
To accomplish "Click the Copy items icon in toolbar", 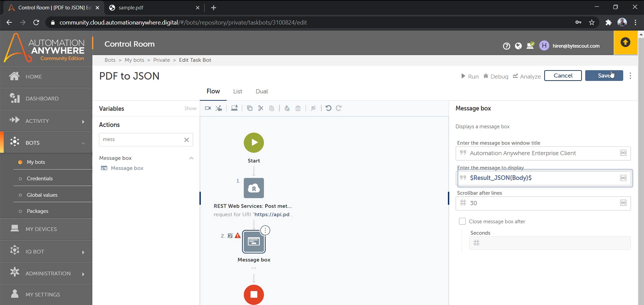I will pos(250,108).
